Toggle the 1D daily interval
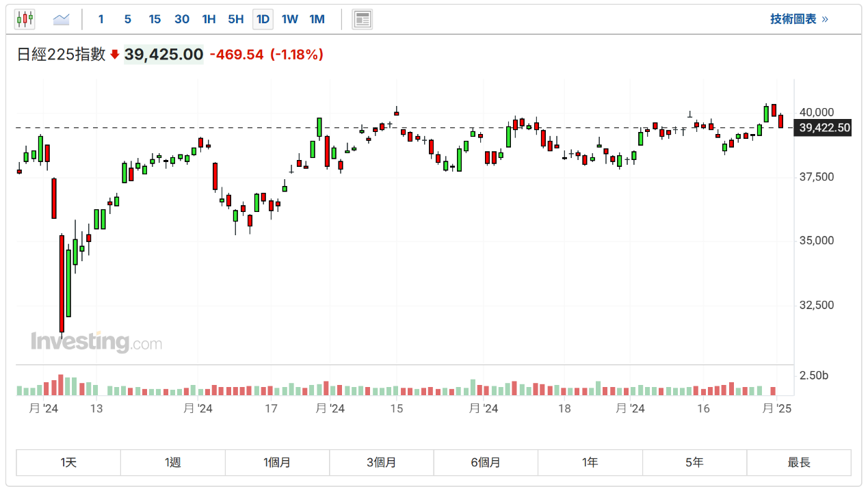 coord(263,19)
